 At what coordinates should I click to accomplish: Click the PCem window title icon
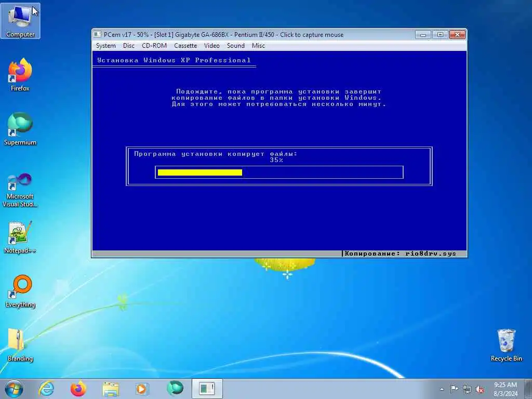(97, 34)
